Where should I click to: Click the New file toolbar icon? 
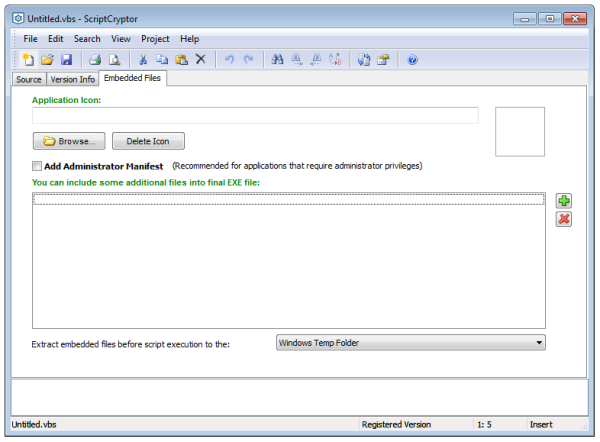29,60
